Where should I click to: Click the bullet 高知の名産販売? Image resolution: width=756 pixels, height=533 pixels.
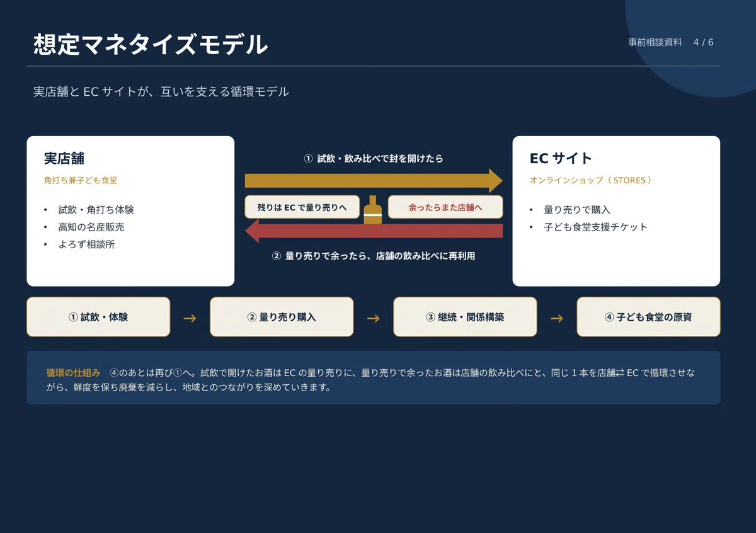click(x=91, y=227)
